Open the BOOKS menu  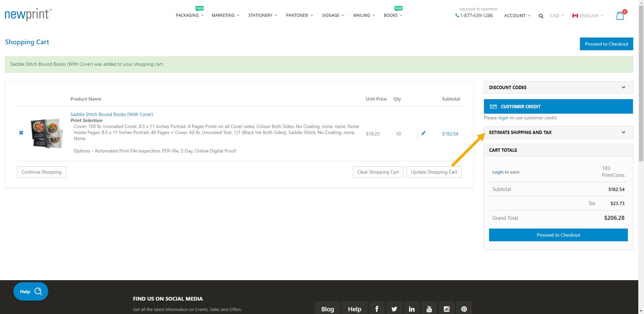(391, 15)
